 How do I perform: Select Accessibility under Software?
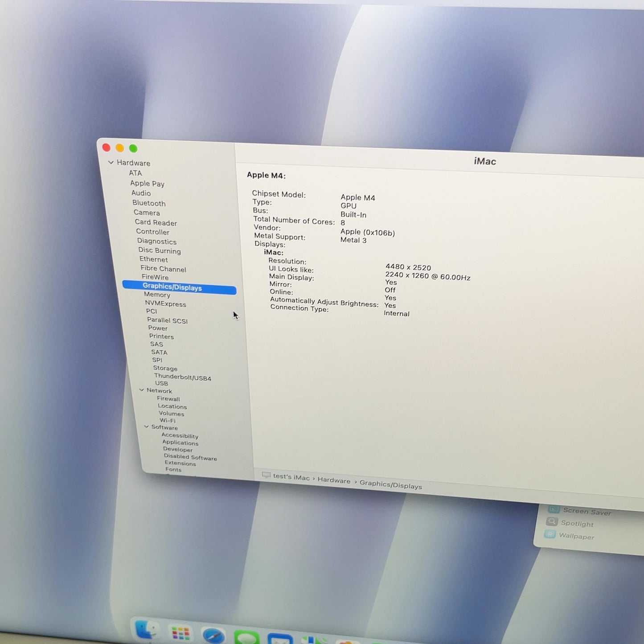[180, 435]
